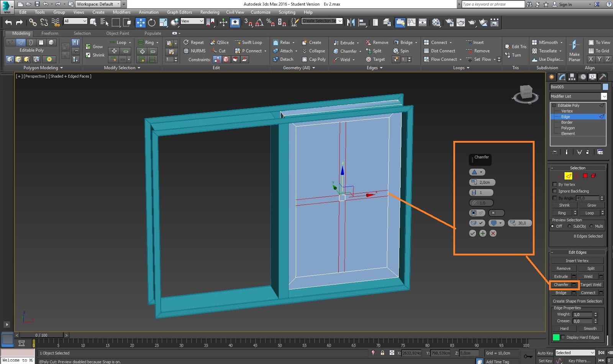Click the Mirror tool icon

pos(351,23)
